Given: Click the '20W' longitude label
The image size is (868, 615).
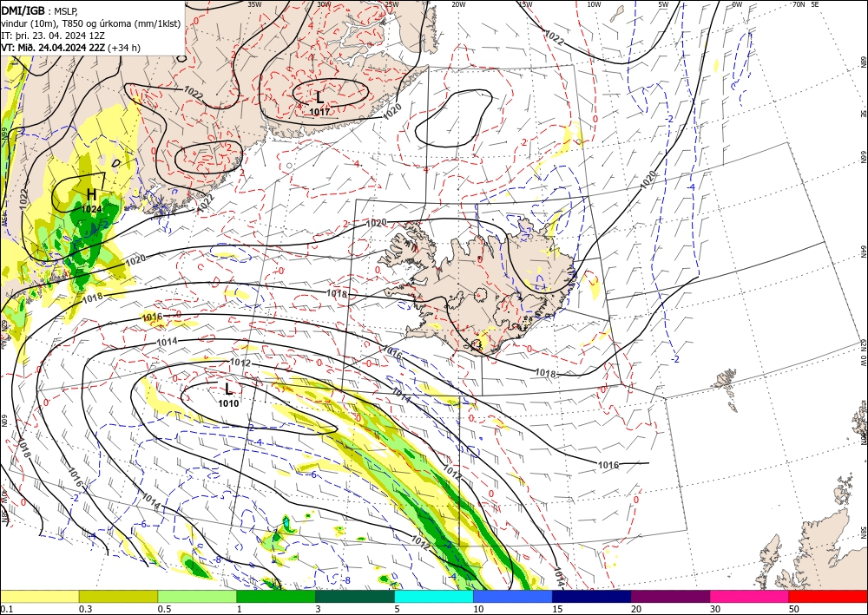Looking at the screenshot, I should (x=458, y=4).
